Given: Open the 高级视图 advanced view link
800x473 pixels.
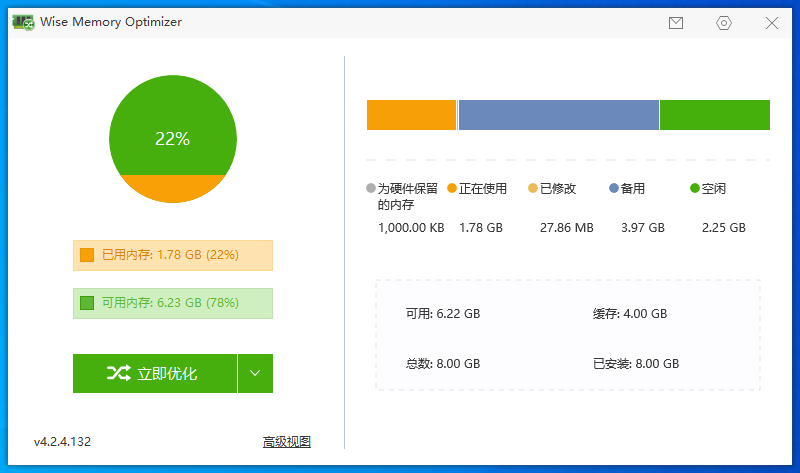Looking at the screenshot, I should coord(287,441).
